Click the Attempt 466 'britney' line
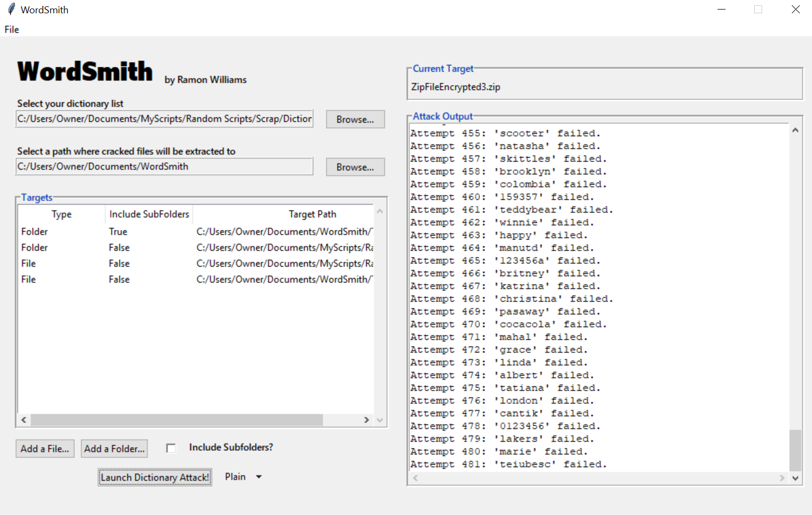 click(505, 273)
